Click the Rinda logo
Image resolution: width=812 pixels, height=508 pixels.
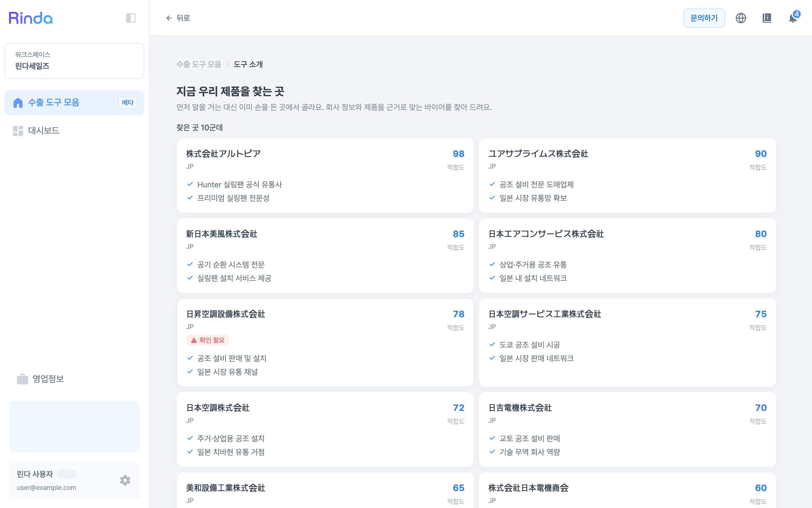(30, 18)
